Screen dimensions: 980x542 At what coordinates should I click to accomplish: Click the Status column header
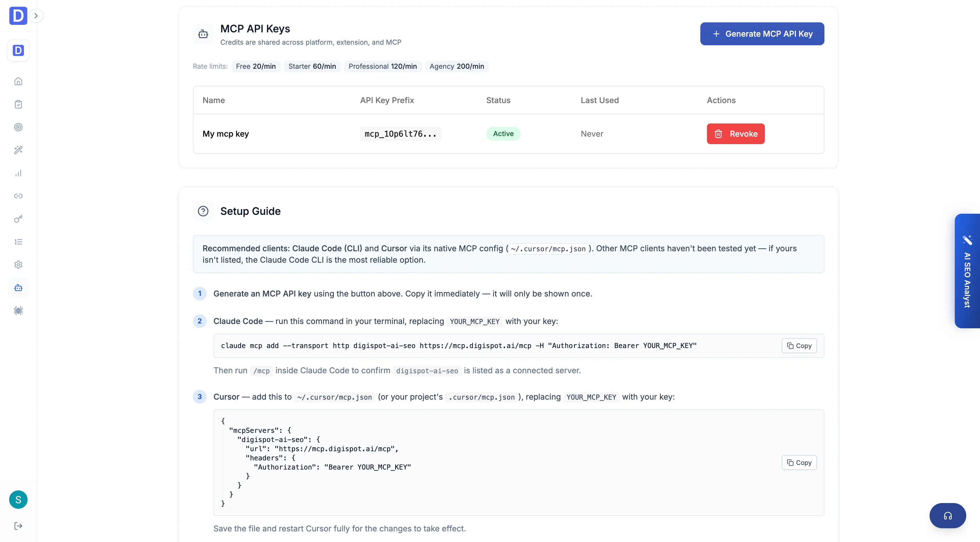498,101
